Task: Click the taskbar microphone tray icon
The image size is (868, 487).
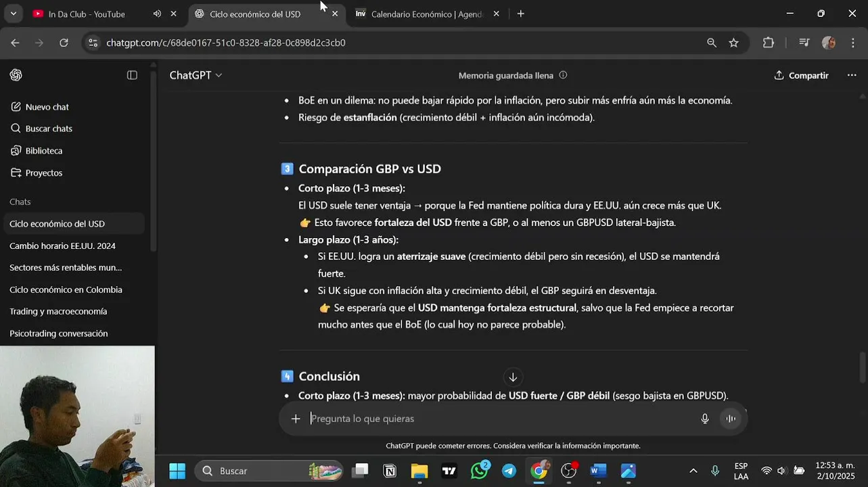Action: (715, 471)
